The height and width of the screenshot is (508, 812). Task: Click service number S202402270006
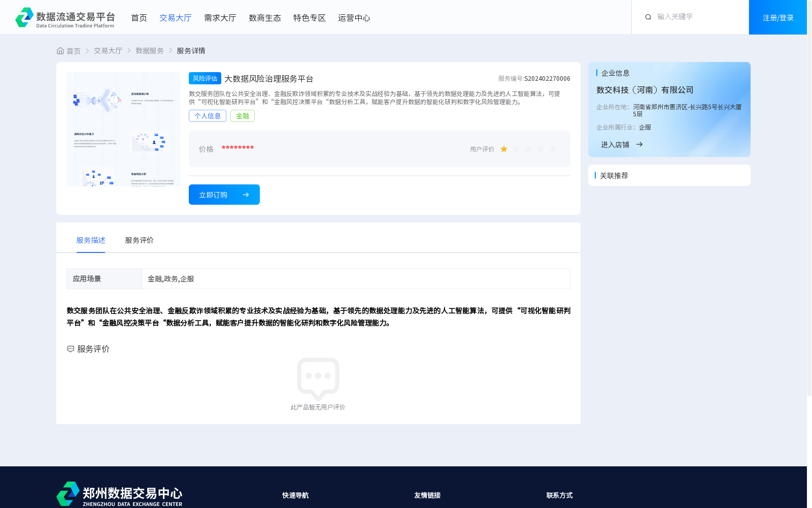[x=547, y=79]
